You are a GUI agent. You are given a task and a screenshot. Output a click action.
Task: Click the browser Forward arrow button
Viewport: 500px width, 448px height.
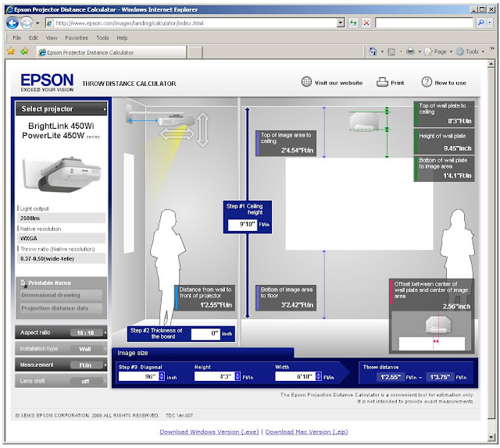coord(27,23)
